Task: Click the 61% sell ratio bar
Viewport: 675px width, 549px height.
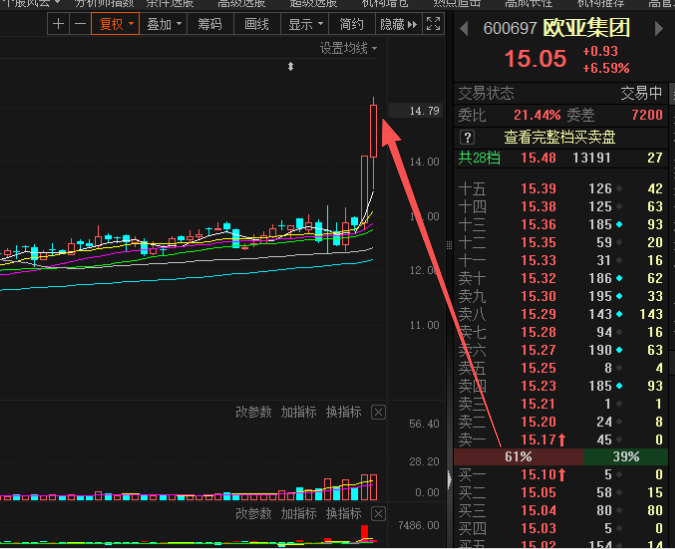Action: [x=519, y=457]
